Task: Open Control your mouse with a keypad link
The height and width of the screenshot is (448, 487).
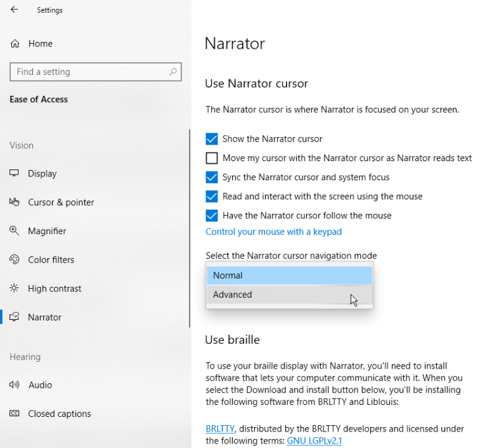Action: 274,232
